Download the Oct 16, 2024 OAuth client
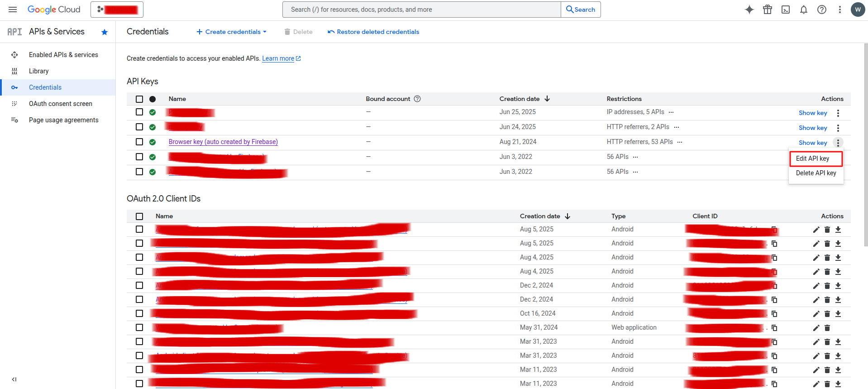The image size is (868, 389). (x=838, y=314)
